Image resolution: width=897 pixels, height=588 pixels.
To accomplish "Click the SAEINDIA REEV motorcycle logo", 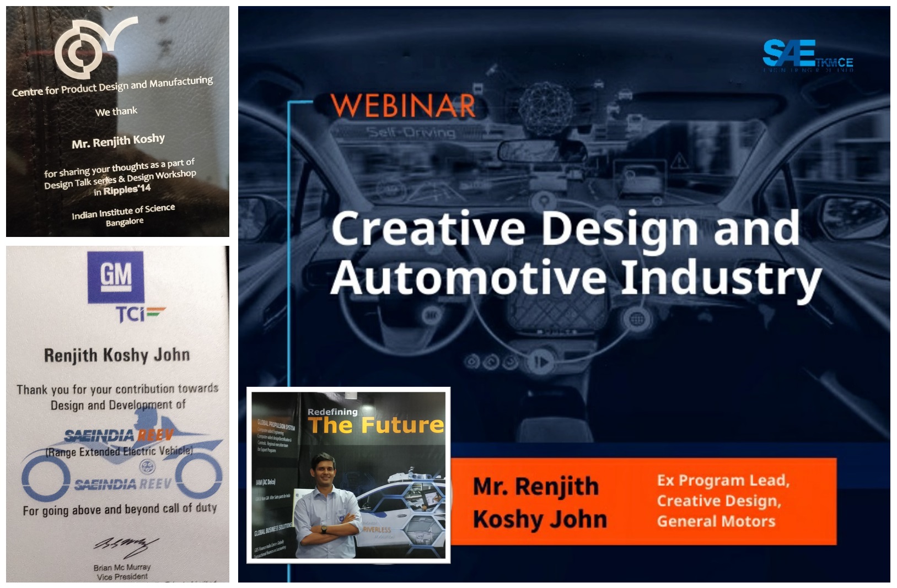I will (x=122, y=463).
